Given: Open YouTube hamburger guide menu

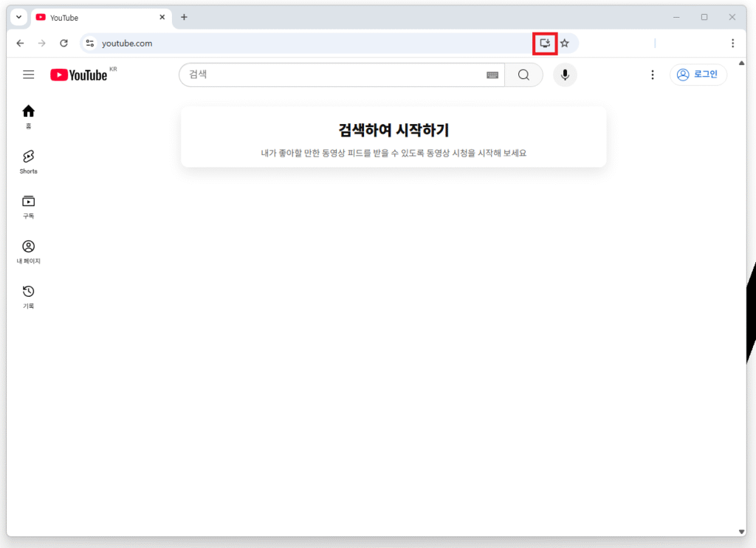Looking at the screenshot, I should [29, 75].
